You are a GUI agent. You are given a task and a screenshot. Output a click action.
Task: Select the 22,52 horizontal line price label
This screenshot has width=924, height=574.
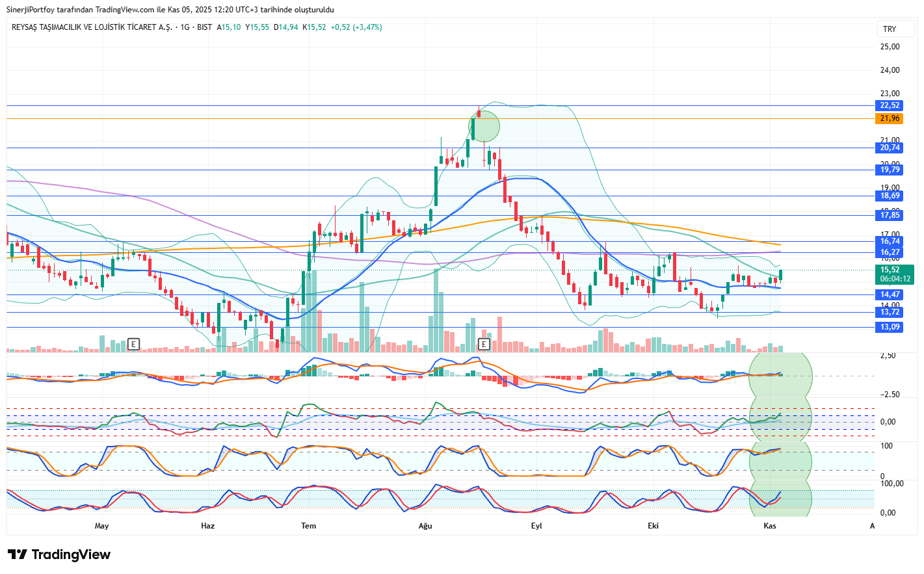tap(890, 105)
